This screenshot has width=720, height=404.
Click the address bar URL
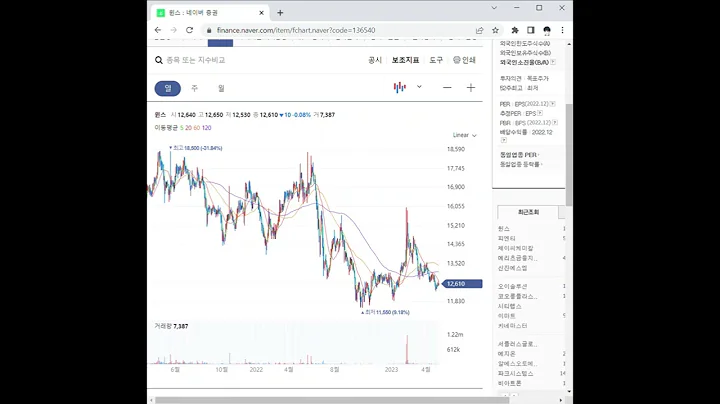pos(296,30)
